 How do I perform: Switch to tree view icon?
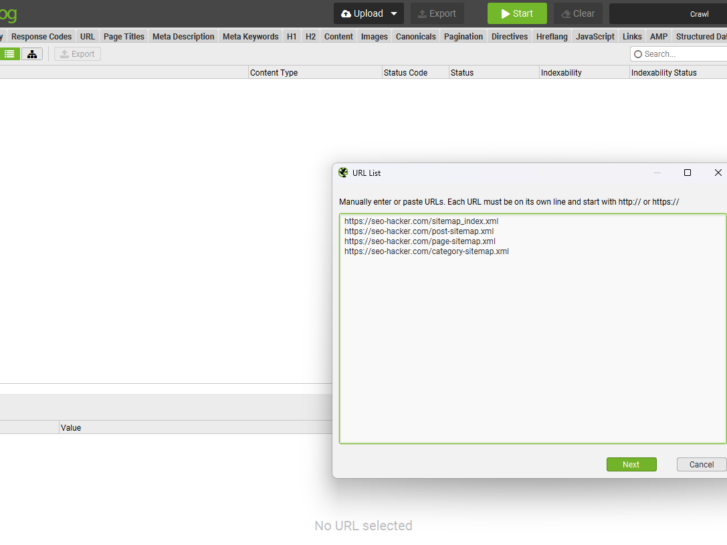(x=32, y=54)
